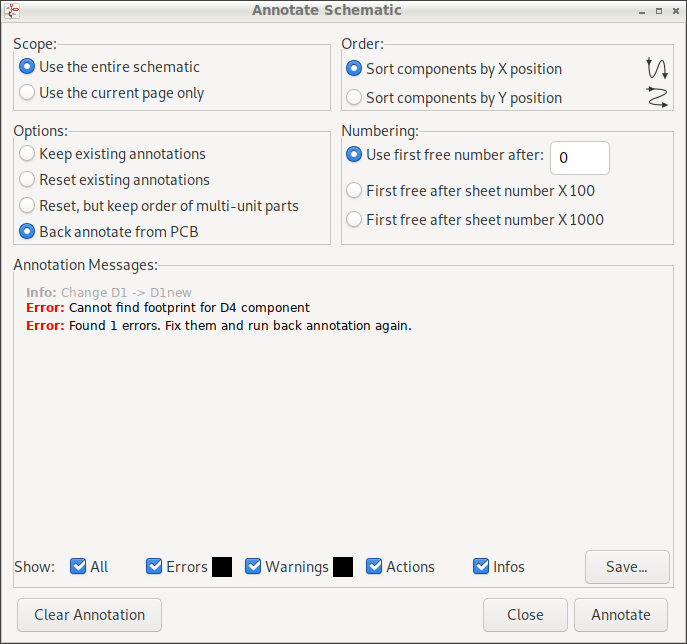This screenshot has width=687, height=644.
Task: Click the 'Save...' messages button
Action: (x=626, y=566)
